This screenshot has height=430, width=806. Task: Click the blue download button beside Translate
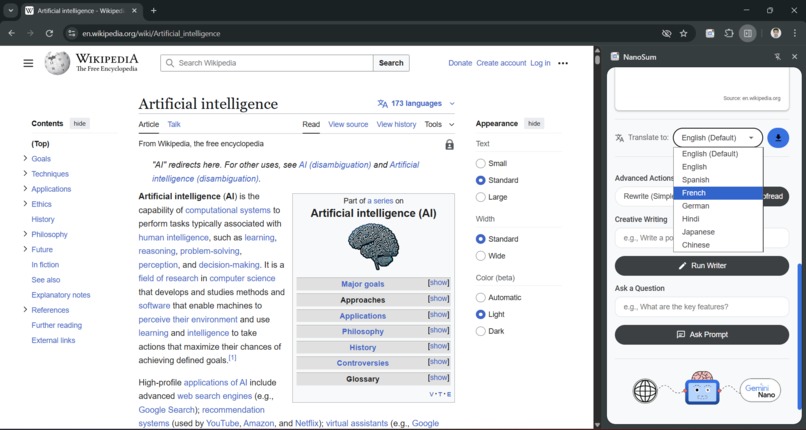coord(778,138)
